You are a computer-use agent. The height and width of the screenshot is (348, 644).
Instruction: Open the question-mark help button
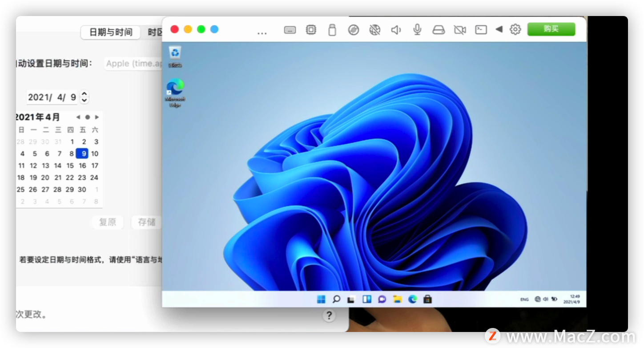click(x=329, y=316)
